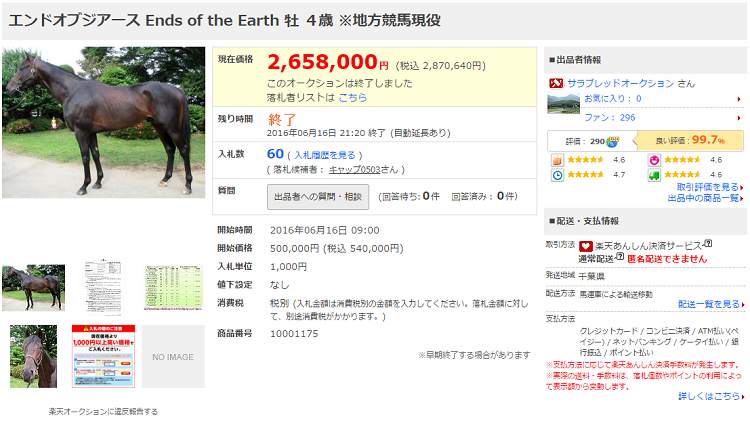This screenshot has width=750, height=421.
Task: Click the red seller shop icon
Action: coord(555,81)
